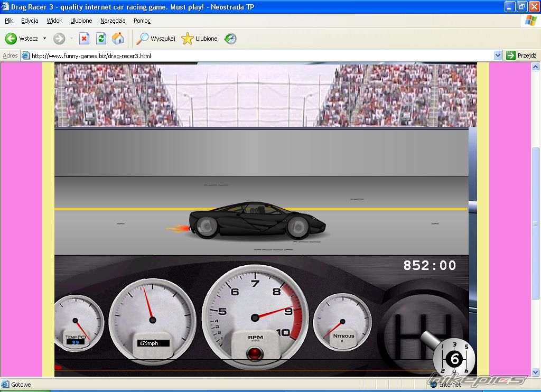Go to the home page icon

(118, 39)
